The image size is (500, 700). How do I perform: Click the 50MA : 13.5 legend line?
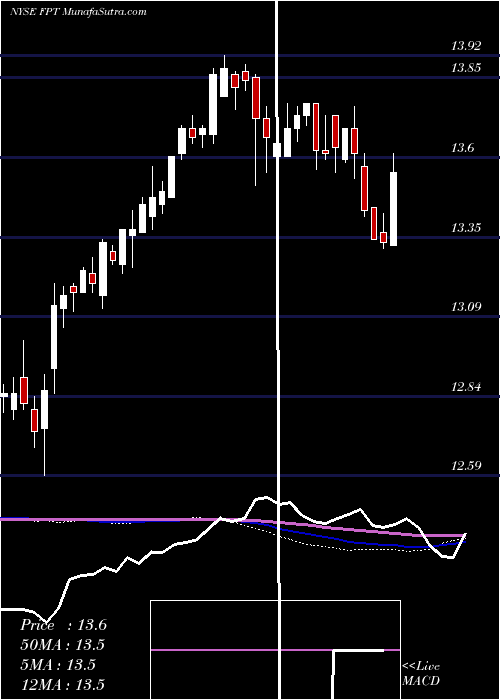point(62,645)
